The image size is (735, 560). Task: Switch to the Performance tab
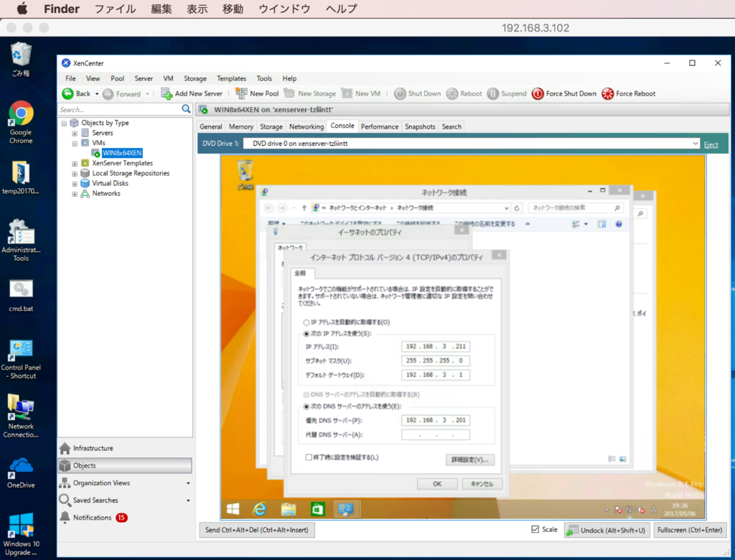379,126
